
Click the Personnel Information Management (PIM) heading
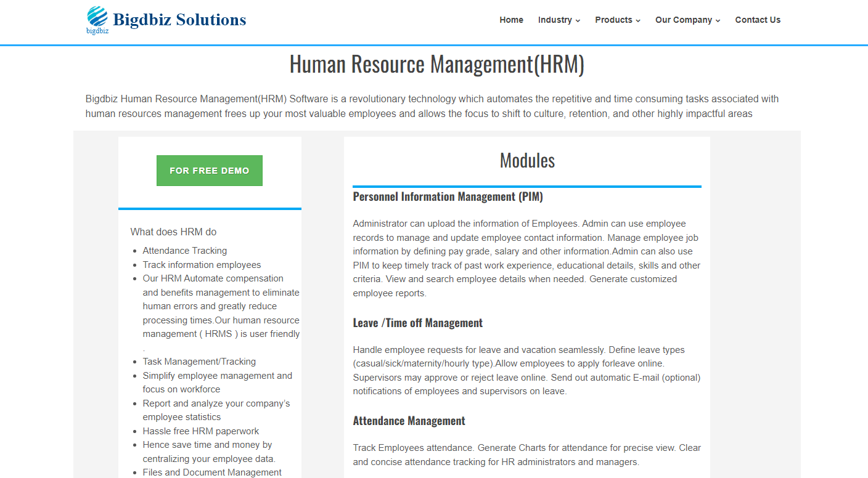(448, 196)
